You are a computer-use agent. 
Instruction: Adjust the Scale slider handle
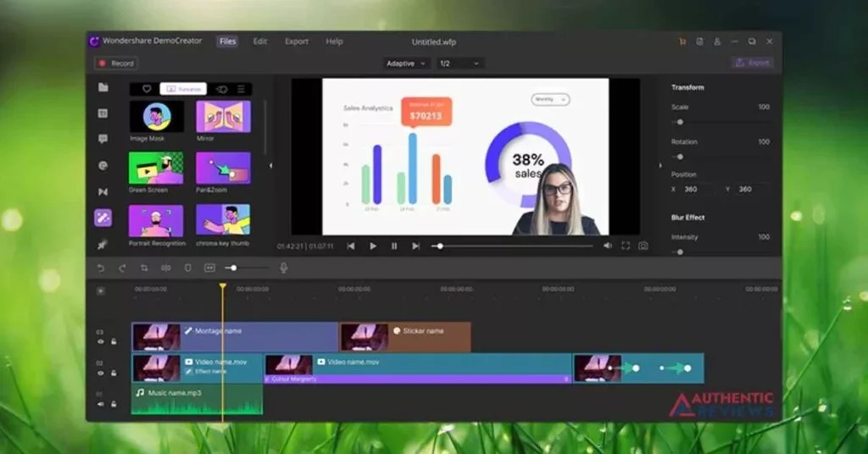pyautogui.click(x=681, y=122)
